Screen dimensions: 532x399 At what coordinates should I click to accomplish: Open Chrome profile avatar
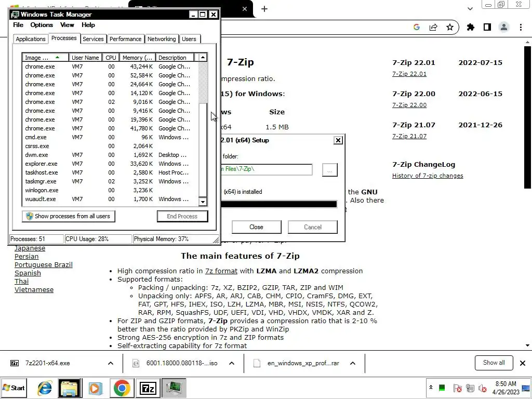[x=504, y=27]
